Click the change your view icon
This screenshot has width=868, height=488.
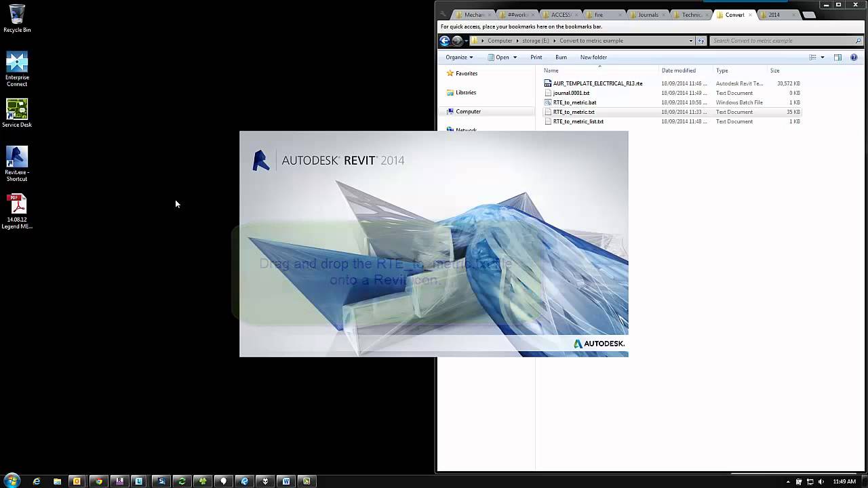[812, 58]
